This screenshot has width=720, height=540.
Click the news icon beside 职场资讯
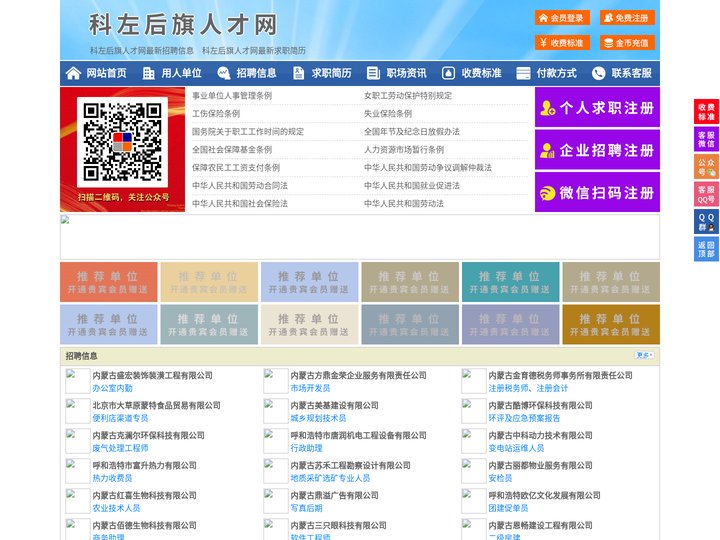(x=373, y=73)
